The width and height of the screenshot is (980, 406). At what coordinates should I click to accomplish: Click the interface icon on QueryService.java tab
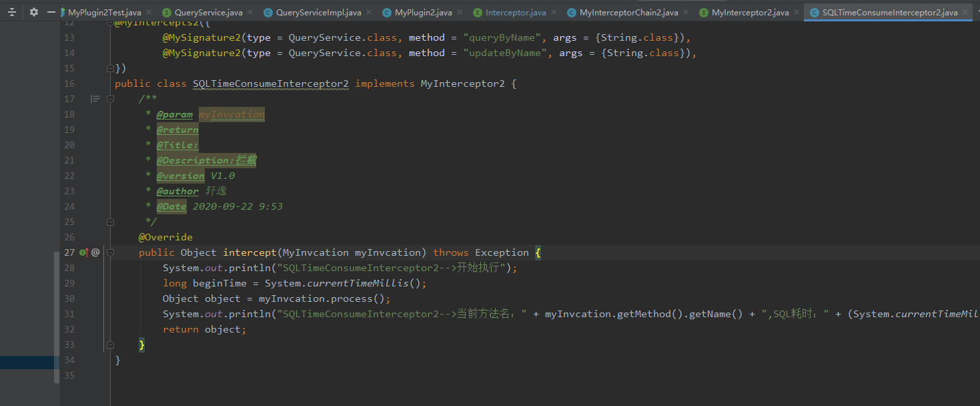[x=167, y=13]
